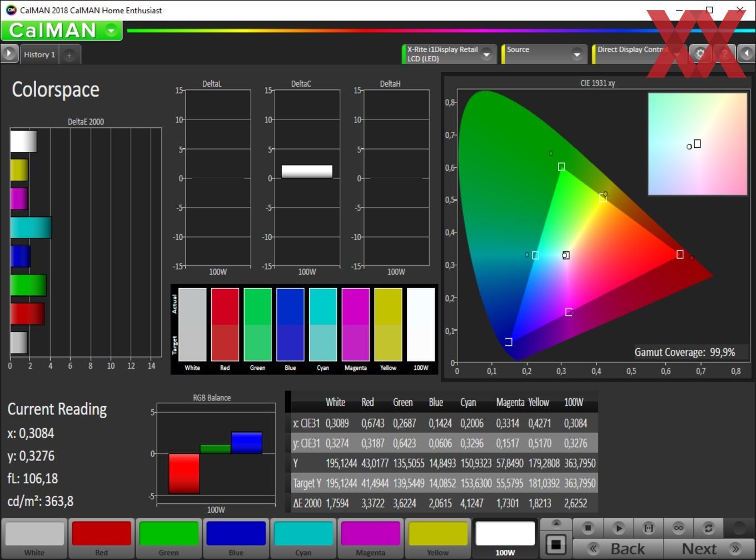
Task: Go to next page with Next
Action: [710, 549]
